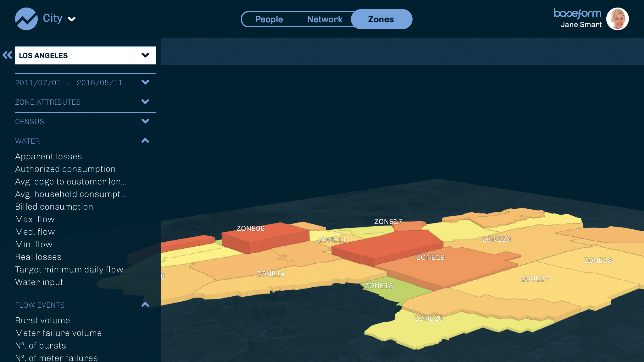The height and width of the screenshot is (362, 644).
Task: Open the LOS ANGELES city selector
Action: (86, 56)
